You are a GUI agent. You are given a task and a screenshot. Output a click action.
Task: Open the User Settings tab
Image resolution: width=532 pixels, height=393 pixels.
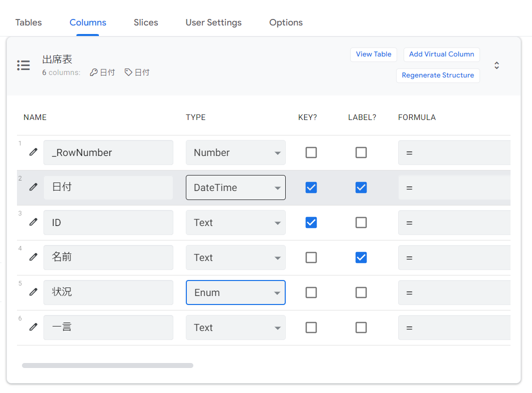tap(213, 22)
